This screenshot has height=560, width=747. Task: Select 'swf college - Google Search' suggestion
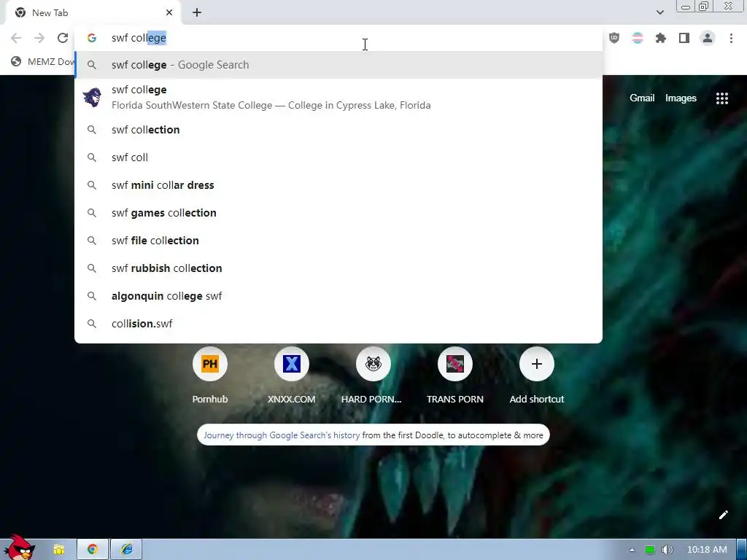point(338,65)
